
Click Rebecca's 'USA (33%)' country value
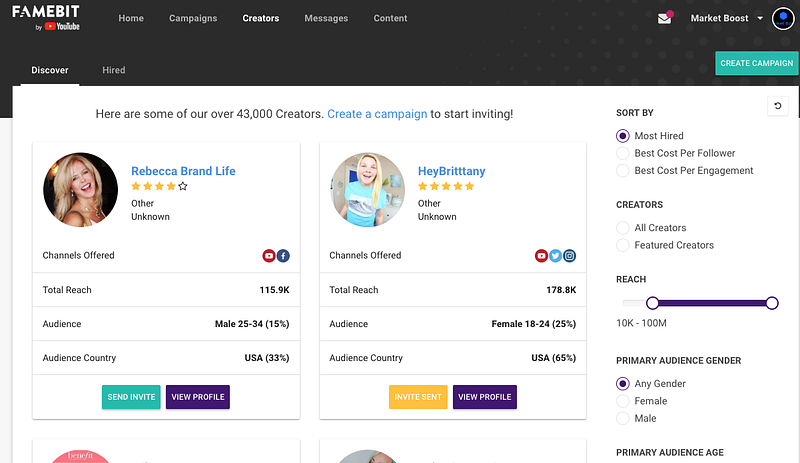pos(267,358)
